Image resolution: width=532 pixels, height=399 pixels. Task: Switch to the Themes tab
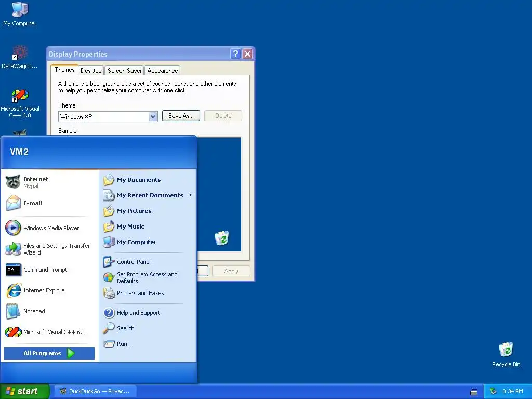click(x=64, y=70)
